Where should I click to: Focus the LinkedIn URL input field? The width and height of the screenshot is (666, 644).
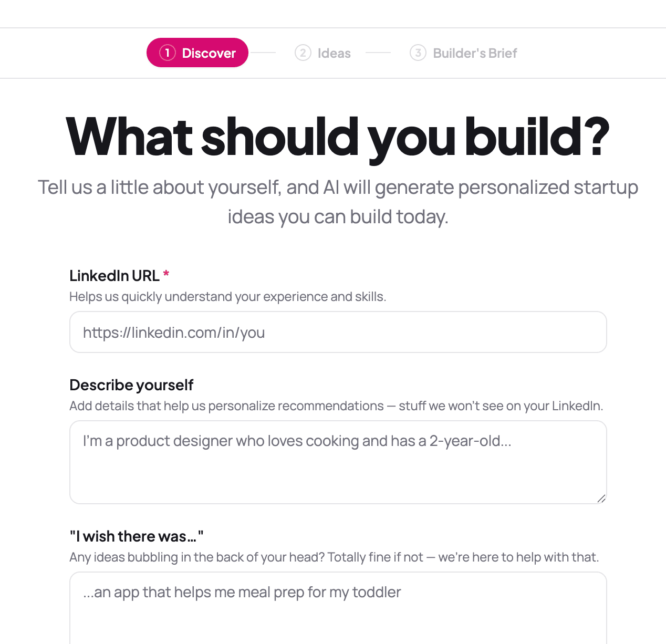pyautogui.click(x=338, y=332)
